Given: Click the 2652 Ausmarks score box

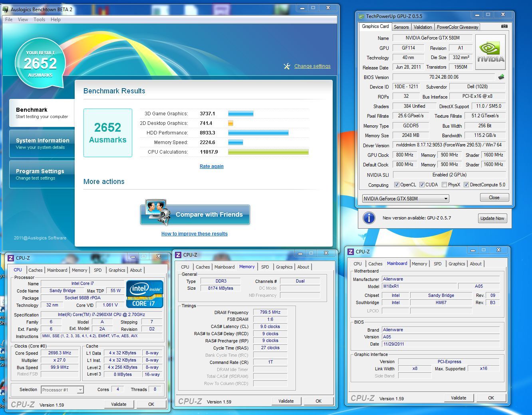Looking at the screenshot, I should (x=108, y=133).
